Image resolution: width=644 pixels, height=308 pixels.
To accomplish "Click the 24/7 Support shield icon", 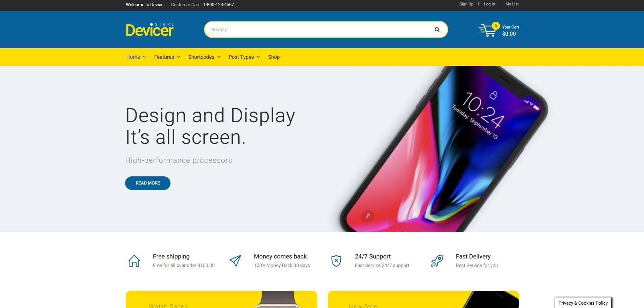I will click(336, 261).
